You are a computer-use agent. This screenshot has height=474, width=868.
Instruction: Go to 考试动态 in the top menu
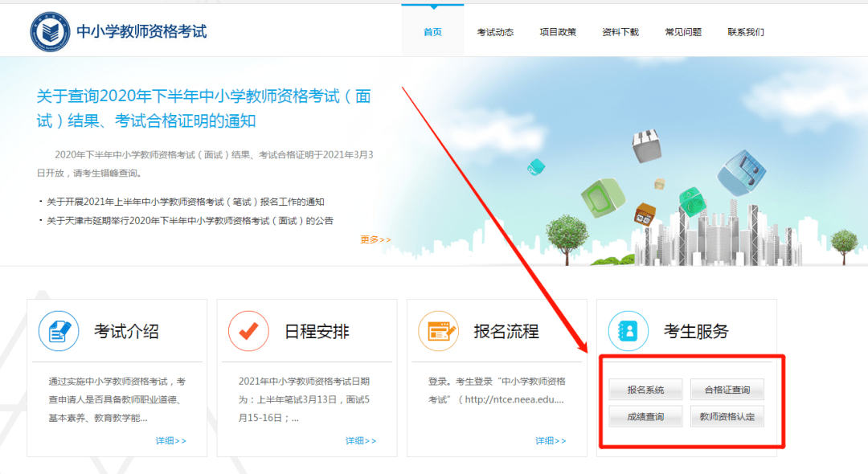coord(495,32)
